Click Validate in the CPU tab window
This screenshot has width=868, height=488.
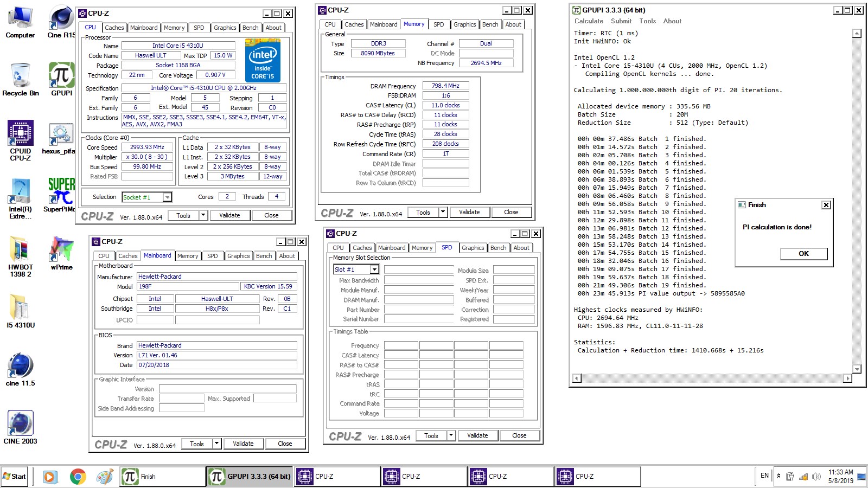tap(229, 215)
